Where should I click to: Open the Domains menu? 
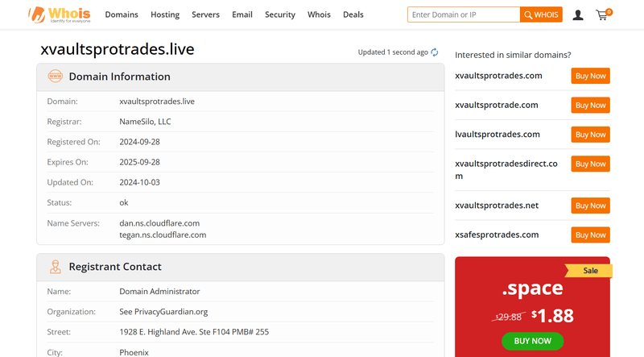pos(122,15)
